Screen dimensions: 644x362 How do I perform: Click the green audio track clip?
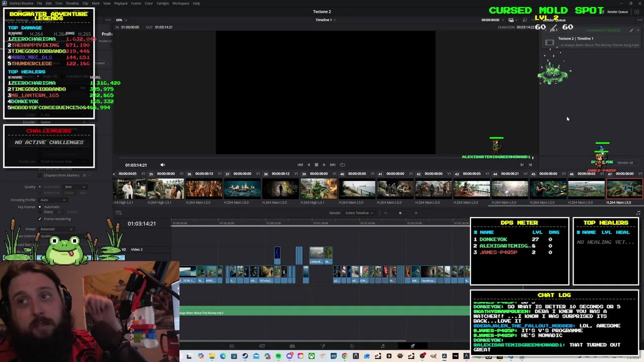pyautogui.click(x=324, y=311)
